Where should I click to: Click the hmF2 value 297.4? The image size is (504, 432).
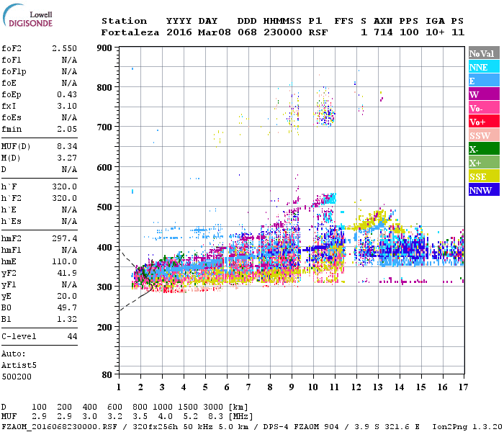pyautogui.click(x=64, y=238)
